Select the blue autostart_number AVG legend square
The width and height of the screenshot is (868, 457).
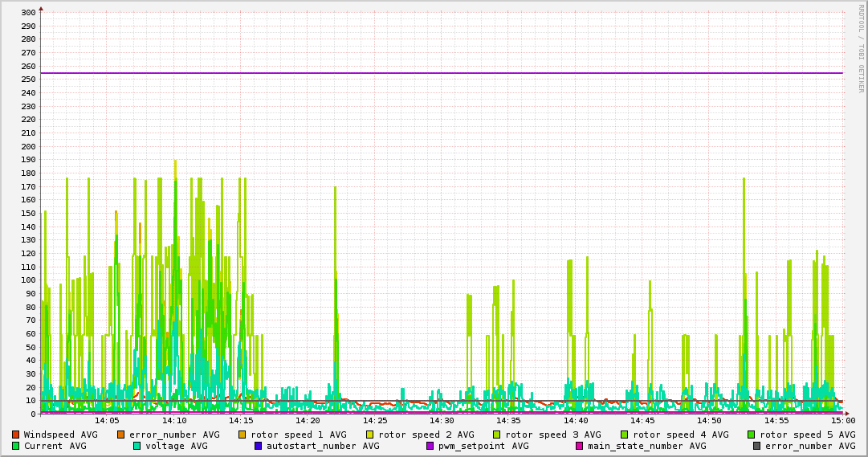tap(258, 446)
